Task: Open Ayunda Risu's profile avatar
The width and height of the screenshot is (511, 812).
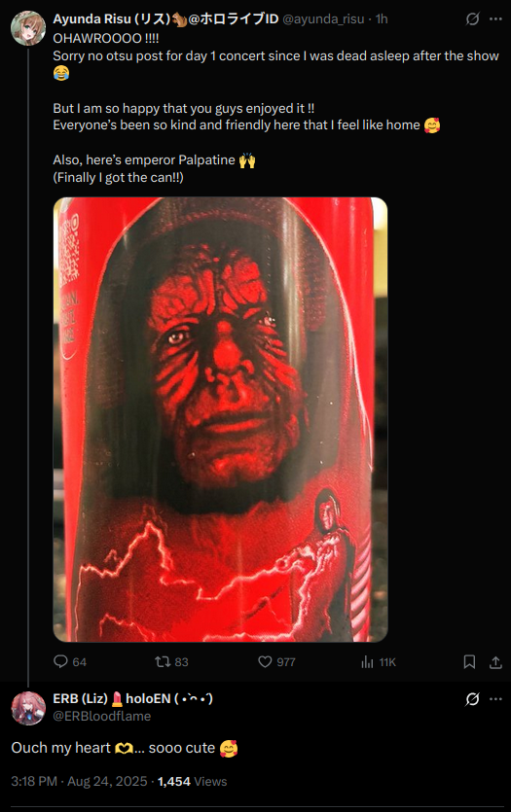Action: (x=28, y=28)
